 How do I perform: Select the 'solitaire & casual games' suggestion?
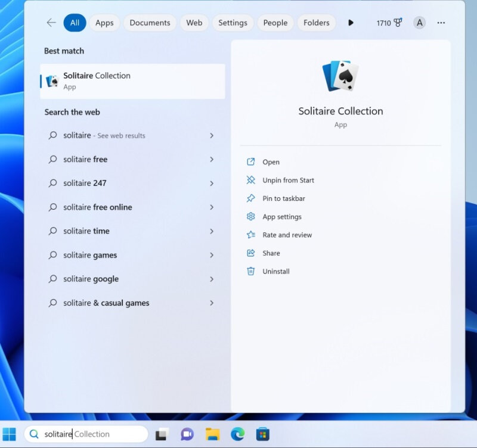pos(132,303)
